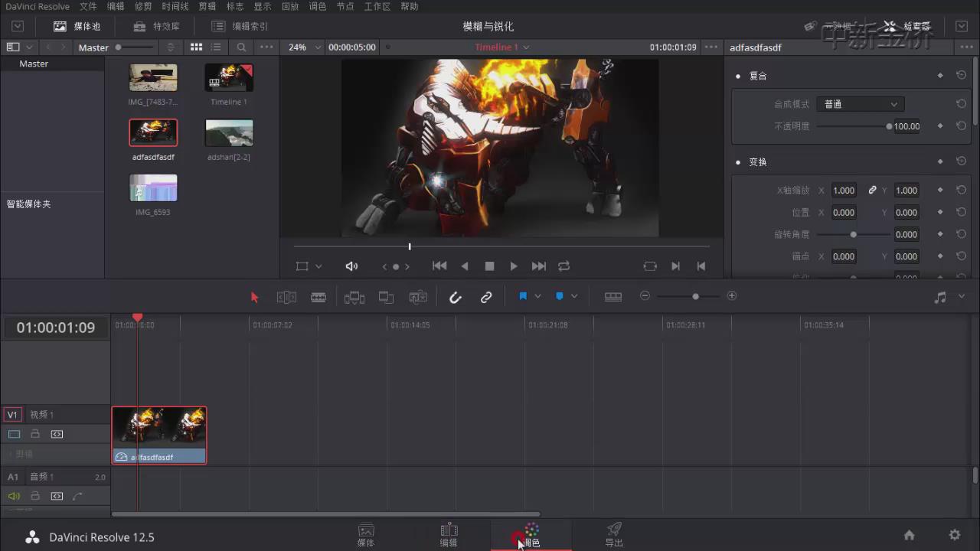Add a blue marker on timeline
The image size is (980, 551).
pyautogui.click(x=559, y=296)
